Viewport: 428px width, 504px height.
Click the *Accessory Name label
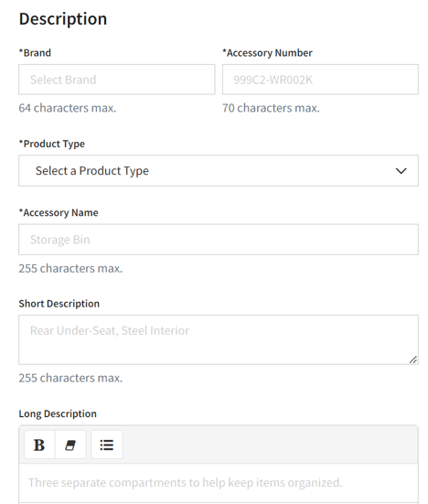[59, 212]
